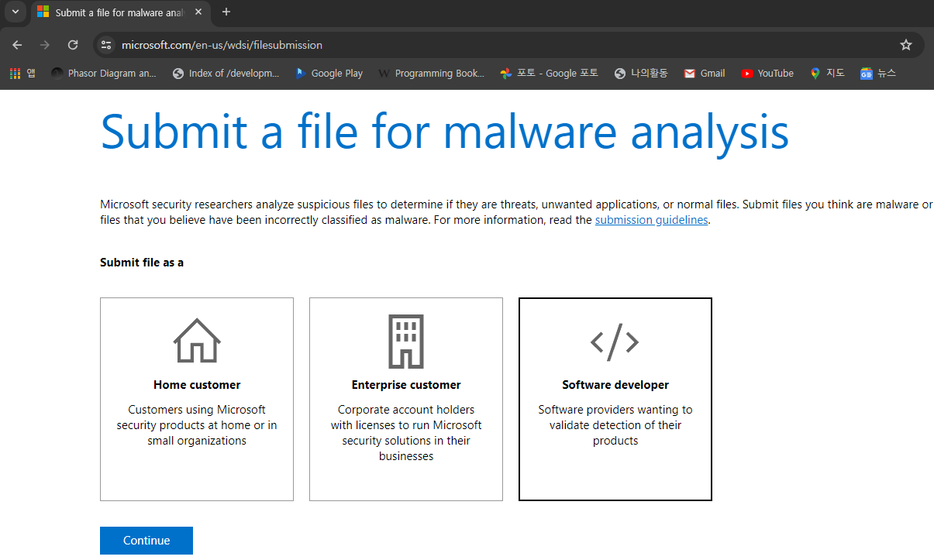Open the tab search dropdown arrow
The image size is (934, 560).
15,12
